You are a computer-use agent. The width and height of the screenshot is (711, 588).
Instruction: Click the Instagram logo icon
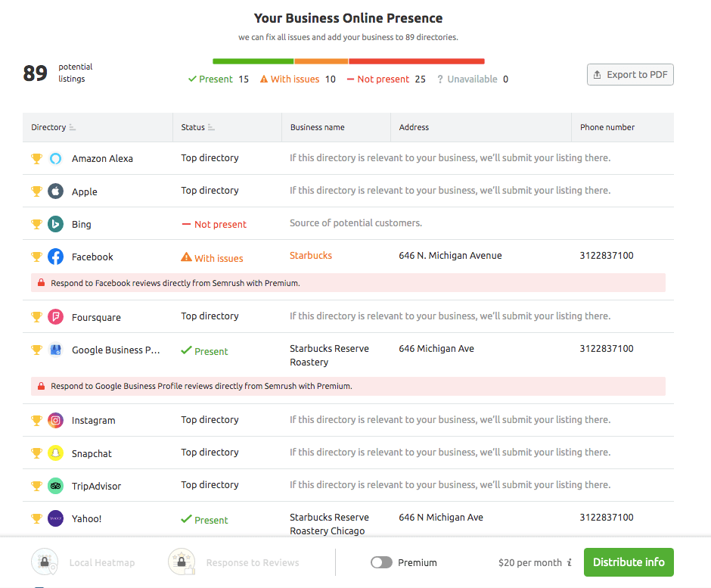[55, 420]
